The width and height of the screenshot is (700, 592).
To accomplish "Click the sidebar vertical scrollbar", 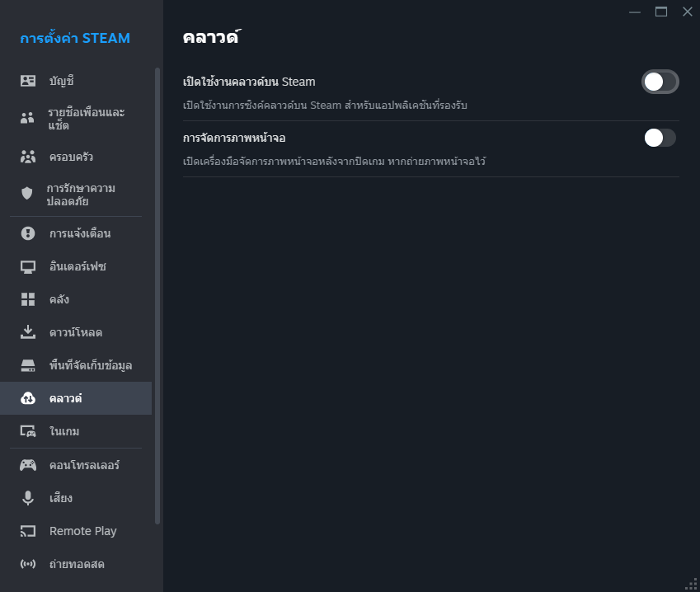I will 157,297.
